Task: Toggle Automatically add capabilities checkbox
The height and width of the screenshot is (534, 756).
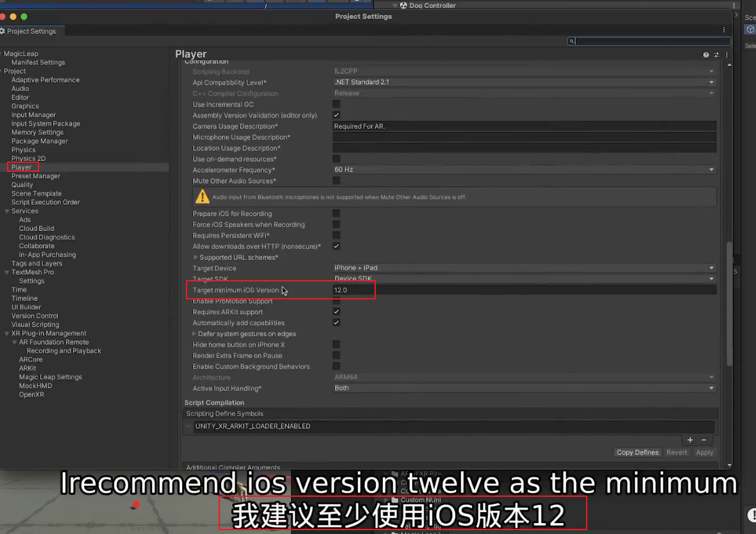Action: [337, 323]
